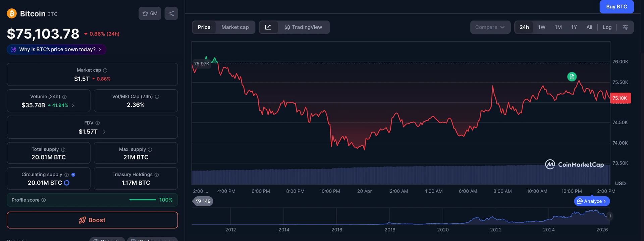Click the AI icon beside price question
This screenshot has height=241, width=644.
[13, 49]
